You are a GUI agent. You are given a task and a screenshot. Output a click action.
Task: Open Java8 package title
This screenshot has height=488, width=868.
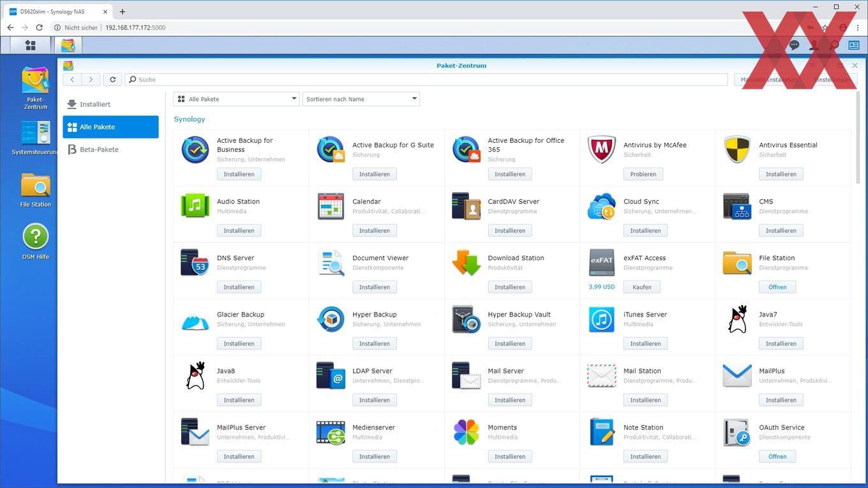(x=226, y=371)
